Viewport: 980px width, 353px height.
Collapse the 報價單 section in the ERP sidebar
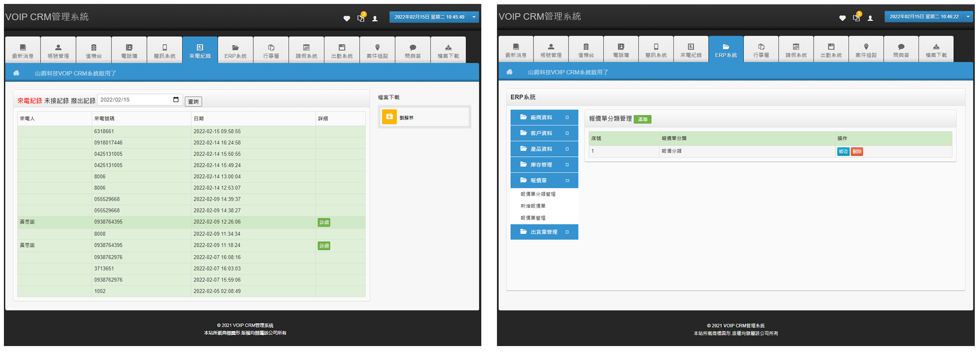click(x=567, y=180)
